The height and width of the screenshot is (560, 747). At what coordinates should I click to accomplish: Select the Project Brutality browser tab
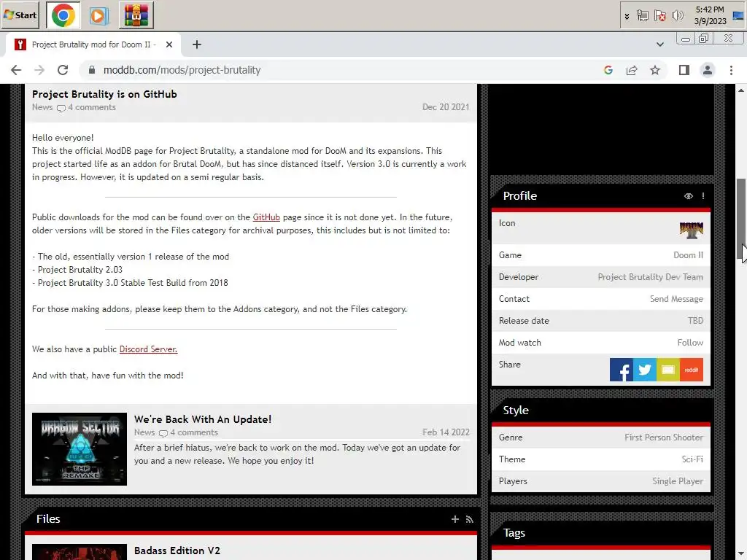[93, 44]
